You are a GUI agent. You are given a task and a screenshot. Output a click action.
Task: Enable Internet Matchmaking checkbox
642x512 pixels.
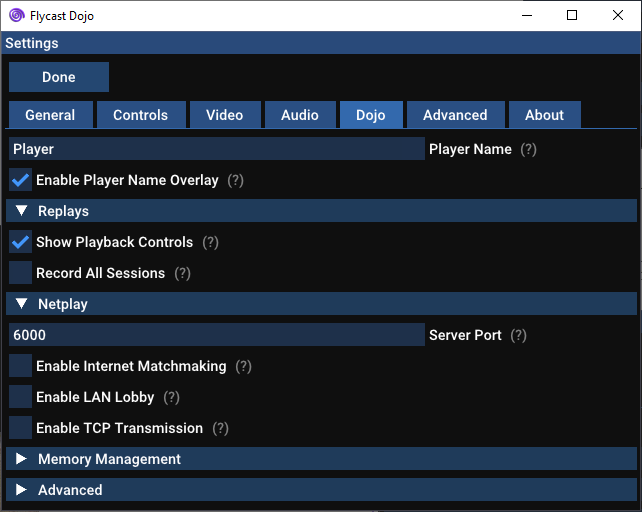20,366
